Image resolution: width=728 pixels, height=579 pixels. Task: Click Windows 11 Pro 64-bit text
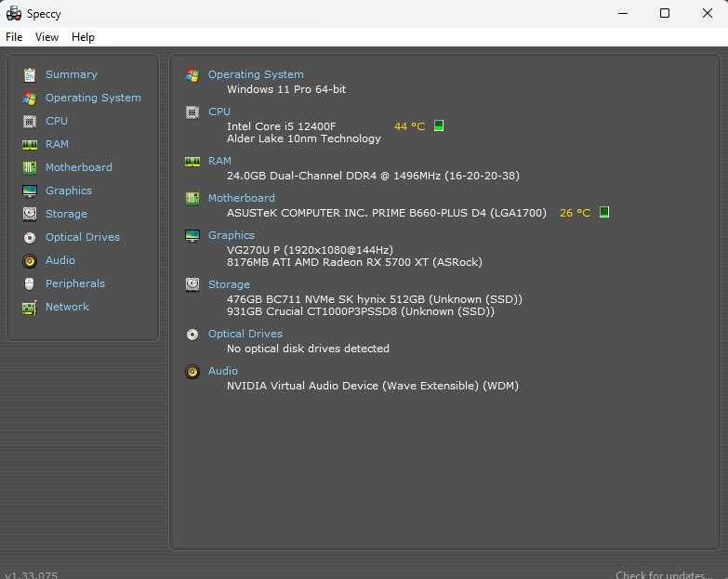point(286,89)
